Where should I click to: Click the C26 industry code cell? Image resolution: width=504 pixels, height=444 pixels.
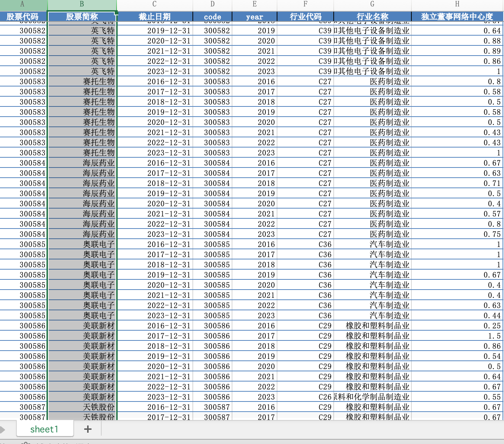[306, 397]
